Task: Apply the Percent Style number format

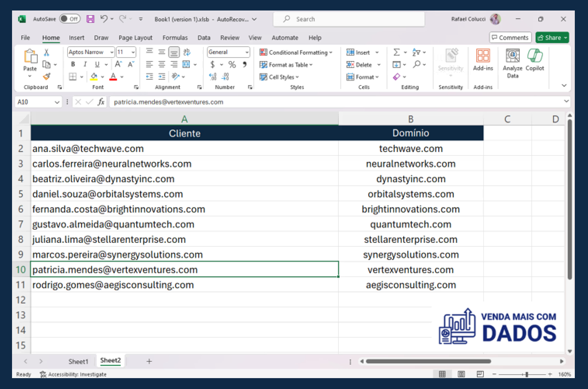Action: coord(232,65)
